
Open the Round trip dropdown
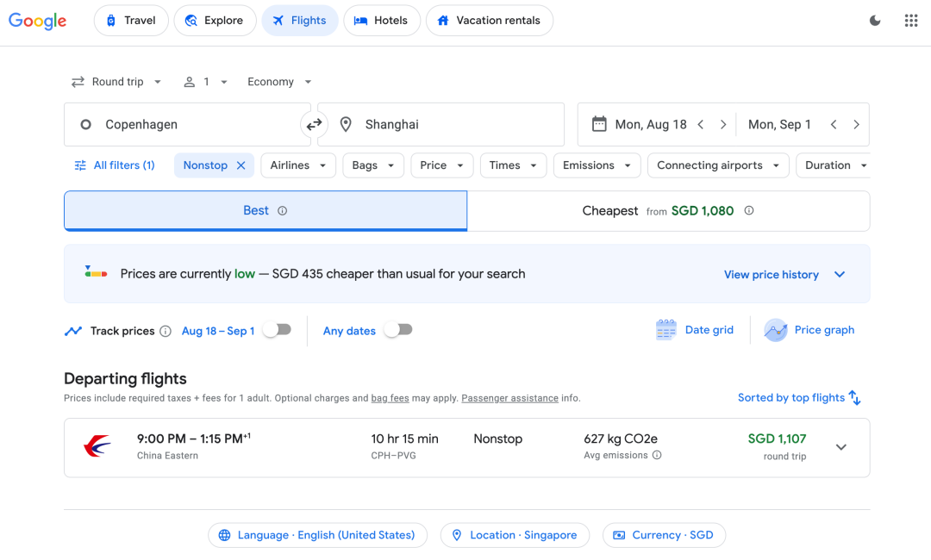click(x=116, y=82)
